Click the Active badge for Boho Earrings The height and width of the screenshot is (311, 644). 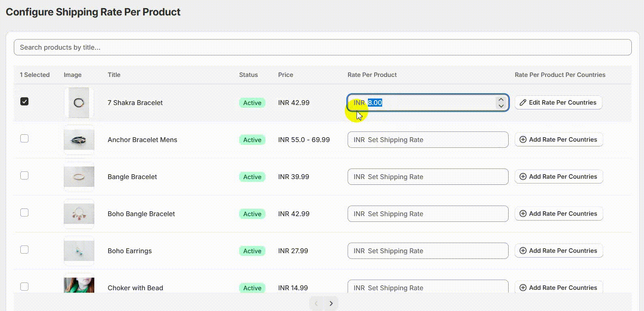click(x=252, y=251)
